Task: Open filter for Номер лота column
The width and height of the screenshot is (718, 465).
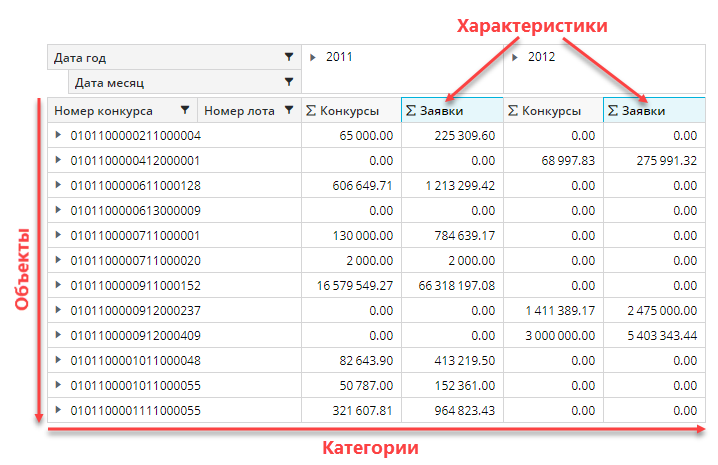Action: coord(289,110)
